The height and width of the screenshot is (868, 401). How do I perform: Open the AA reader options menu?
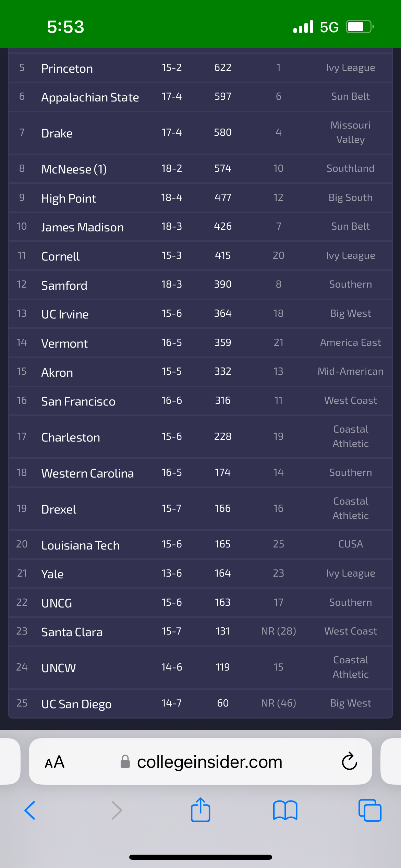click(x=54, y=762)
